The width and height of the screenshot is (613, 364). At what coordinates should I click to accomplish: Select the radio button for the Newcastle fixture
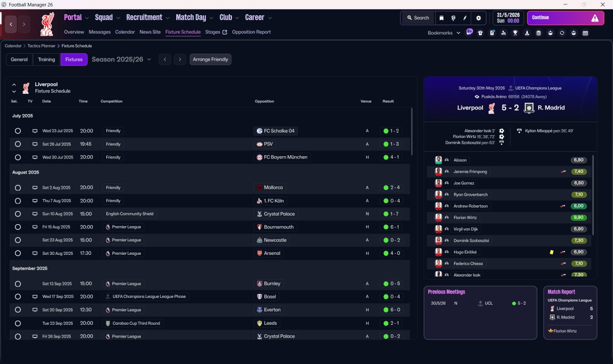18,240
